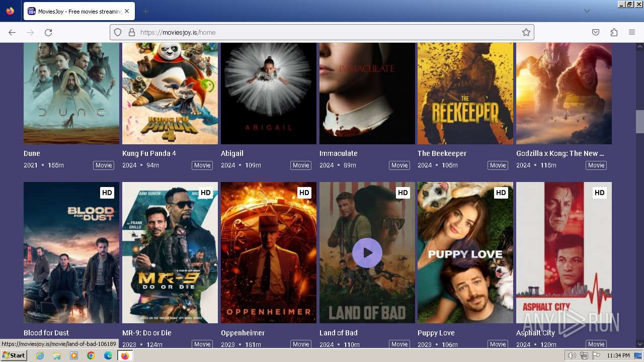Screen dimensions: 644x362
Task: Open the Kung Fu Panda 4 poster
Action: pyautogui.click(x=170, y=94)
